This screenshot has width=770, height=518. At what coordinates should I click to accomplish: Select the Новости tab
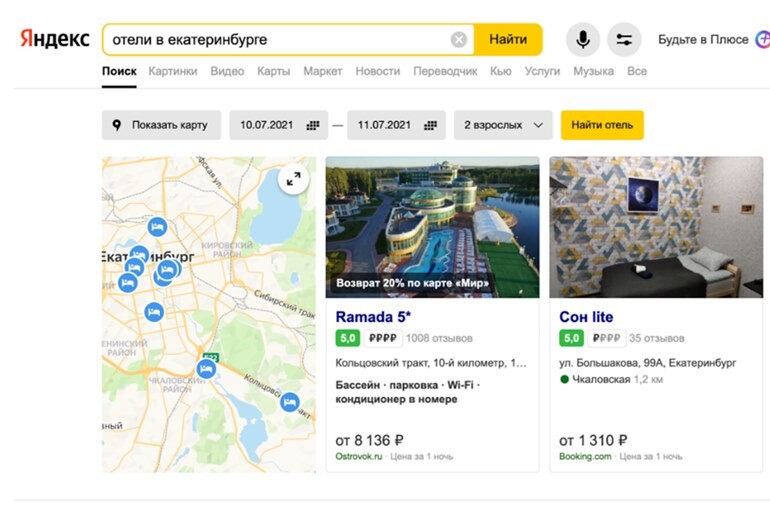pyautogui.click(x=377, y=71)
